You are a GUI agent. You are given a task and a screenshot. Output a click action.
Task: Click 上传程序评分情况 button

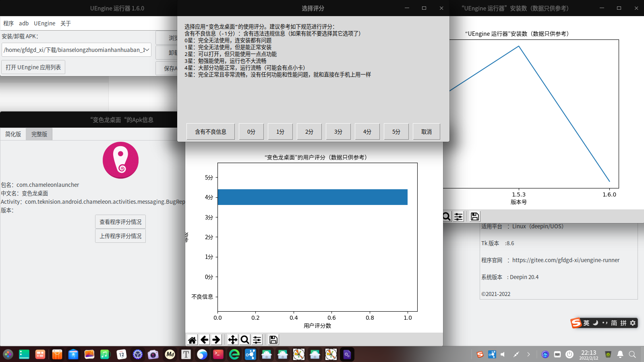(120, 236)
